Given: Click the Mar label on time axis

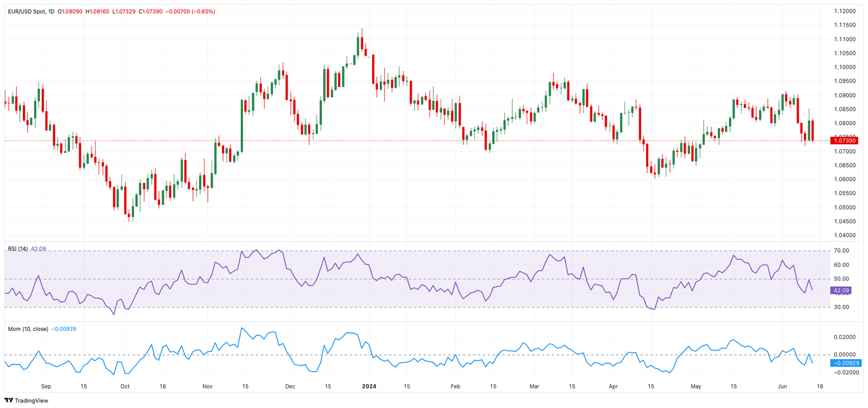Looking at the screenshot, I should click(534, 386).
